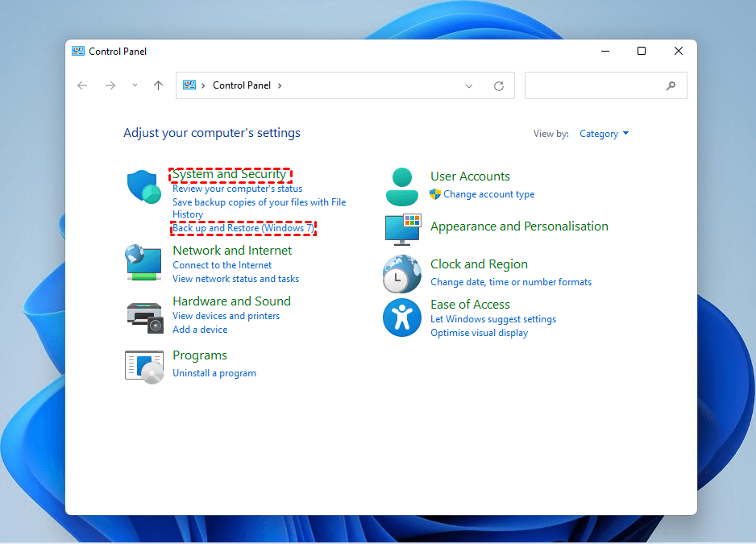The width and height of the screenshot is (756, 544).
Task: Open Back up and Restore (Windows 7)
Action: point(243,228)
